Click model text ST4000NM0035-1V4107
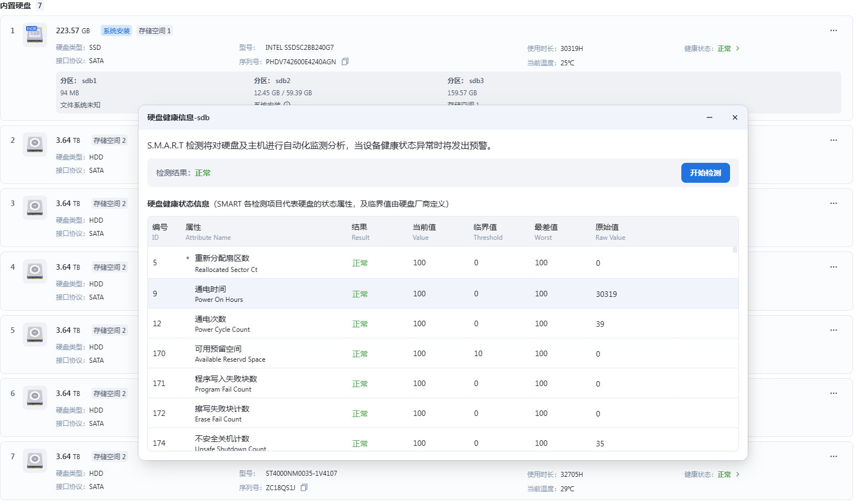The image size is (858, 504). 301,474
